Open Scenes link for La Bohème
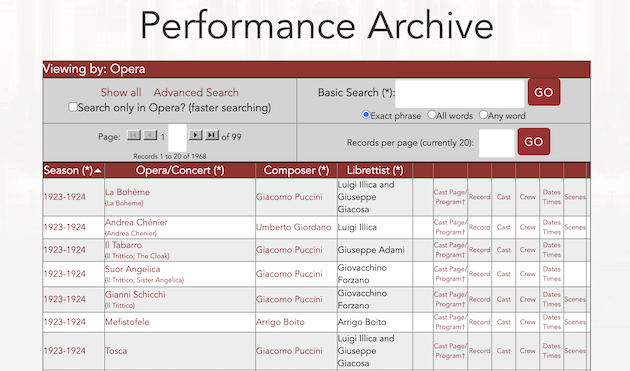 coord(575,197)
